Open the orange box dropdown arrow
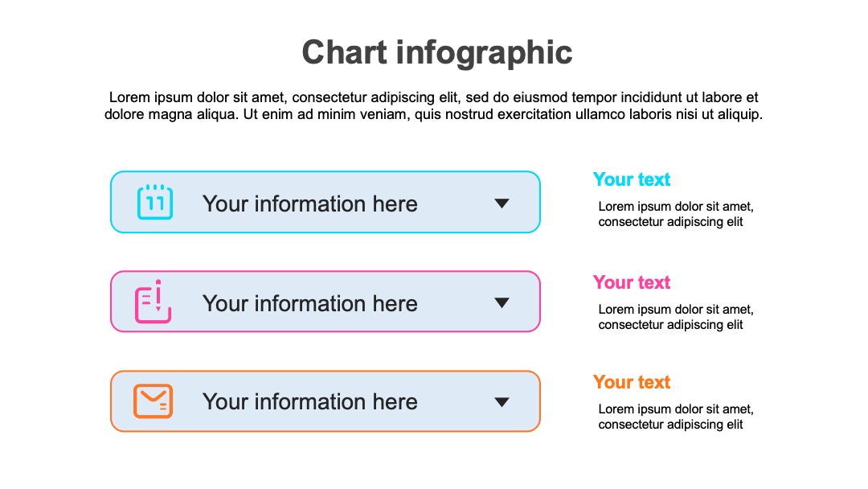Viewport: 868px width, 489px height. (x=502, y=402)
